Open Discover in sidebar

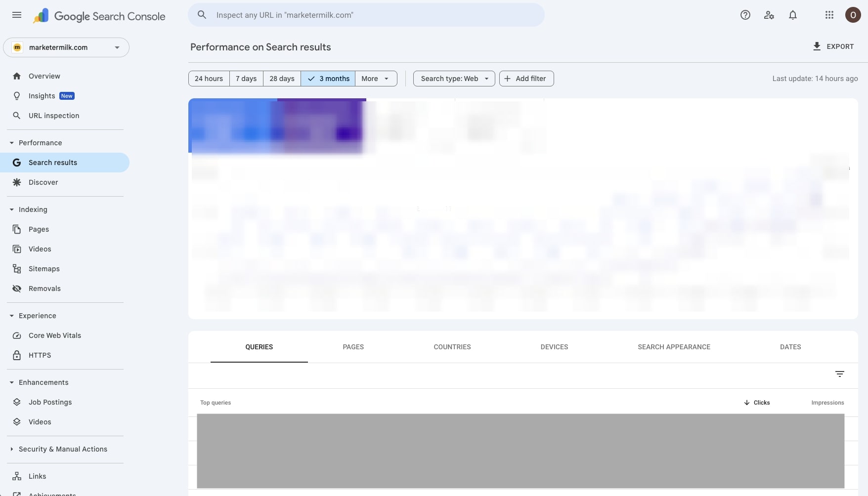click(65, 182)
